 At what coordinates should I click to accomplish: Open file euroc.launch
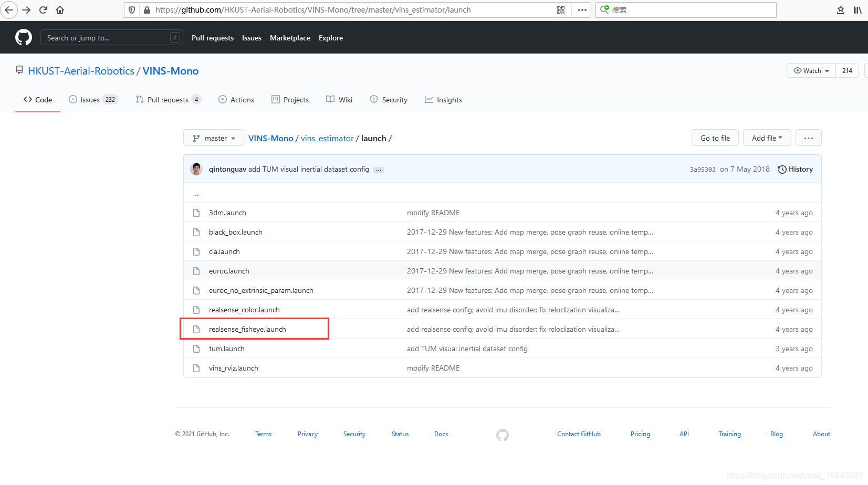pos(229,271)
